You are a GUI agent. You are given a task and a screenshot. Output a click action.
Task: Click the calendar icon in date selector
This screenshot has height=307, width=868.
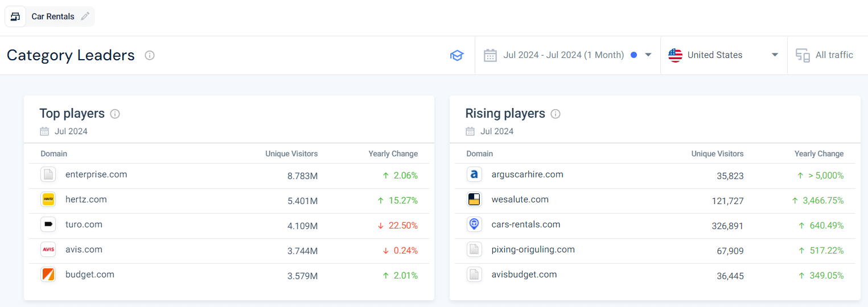pos(490,55)
